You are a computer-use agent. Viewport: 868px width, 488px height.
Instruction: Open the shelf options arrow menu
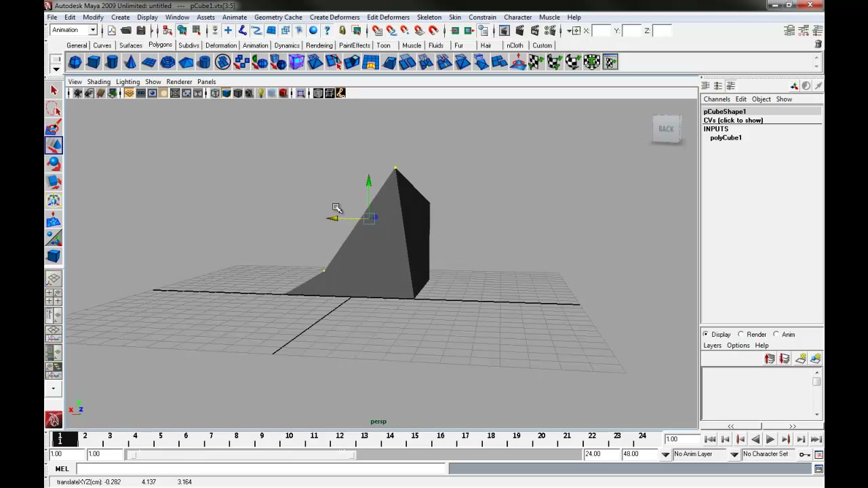point(56,68)
